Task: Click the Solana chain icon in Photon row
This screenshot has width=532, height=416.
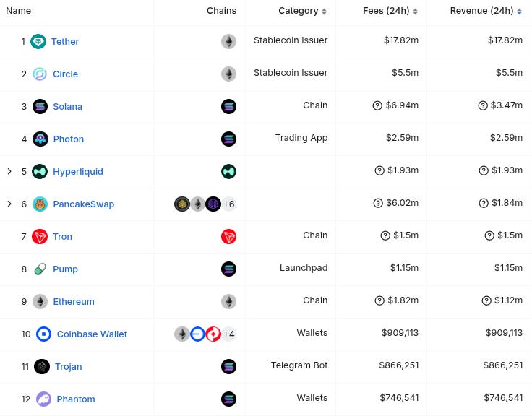Action: (x=228, y=139)
